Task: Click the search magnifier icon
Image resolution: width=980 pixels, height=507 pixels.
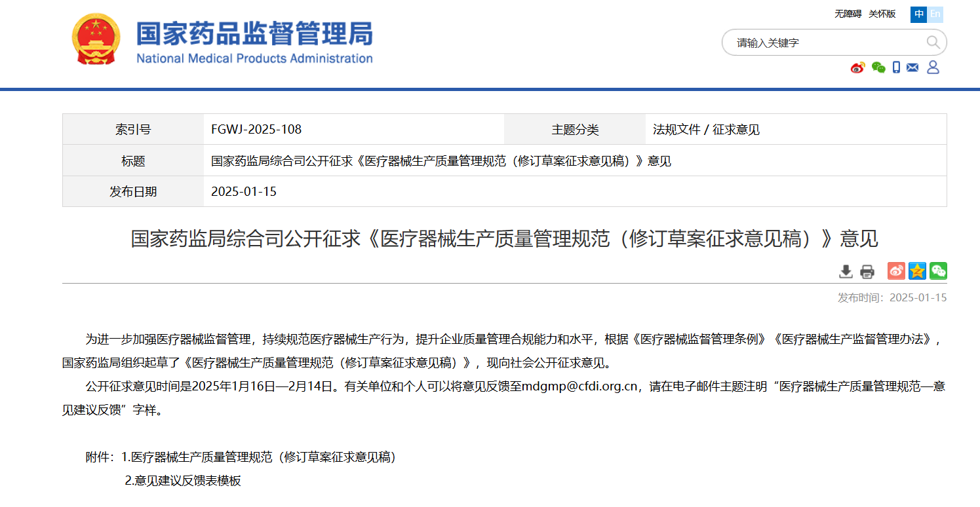Action: click(933, 43)
